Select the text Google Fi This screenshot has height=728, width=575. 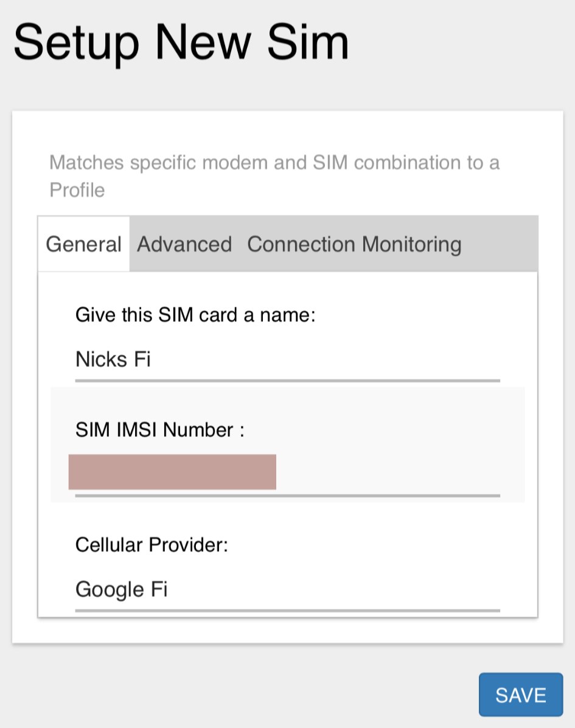point(120,589)
